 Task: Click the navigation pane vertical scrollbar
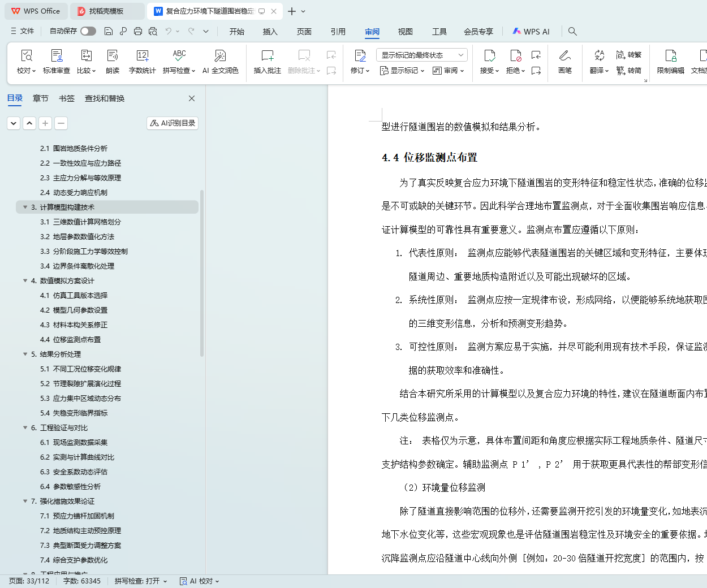tap(202, 271)
